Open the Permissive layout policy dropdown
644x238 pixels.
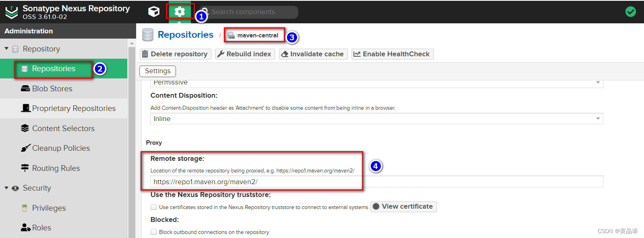coord(377,83)
